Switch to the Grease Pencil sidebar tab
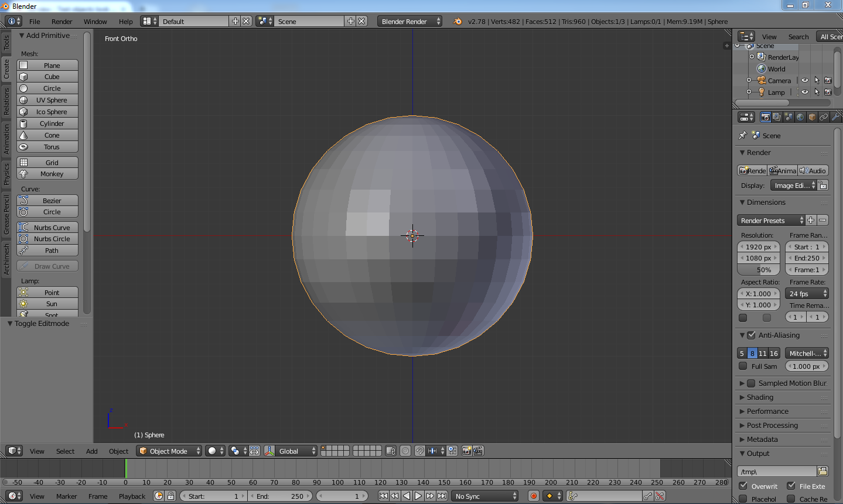The height and width of the screenshot is (504, 843). [x=6, y=214]
